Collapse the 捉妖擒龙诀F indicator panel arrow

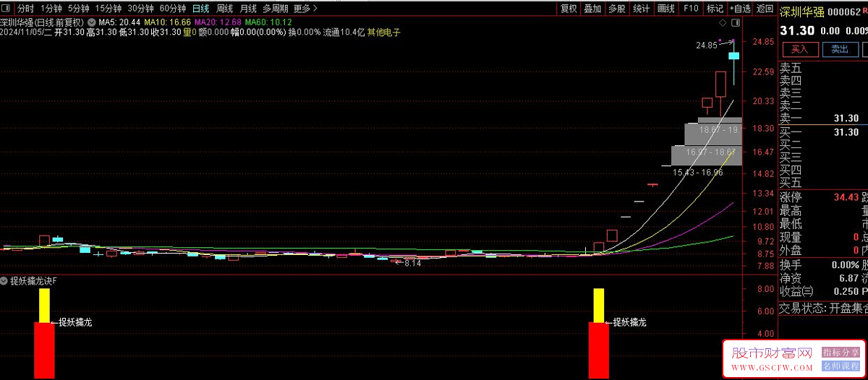4,281
